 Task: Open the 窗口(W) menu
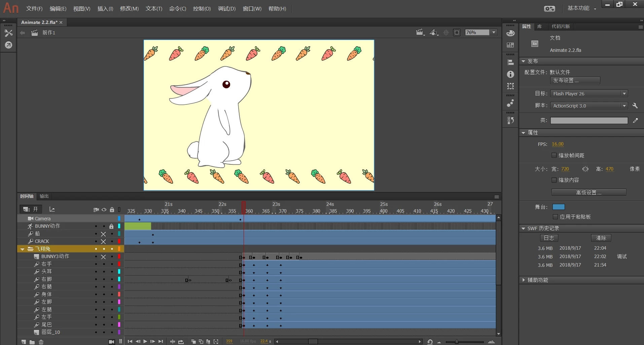click(252, 8)
